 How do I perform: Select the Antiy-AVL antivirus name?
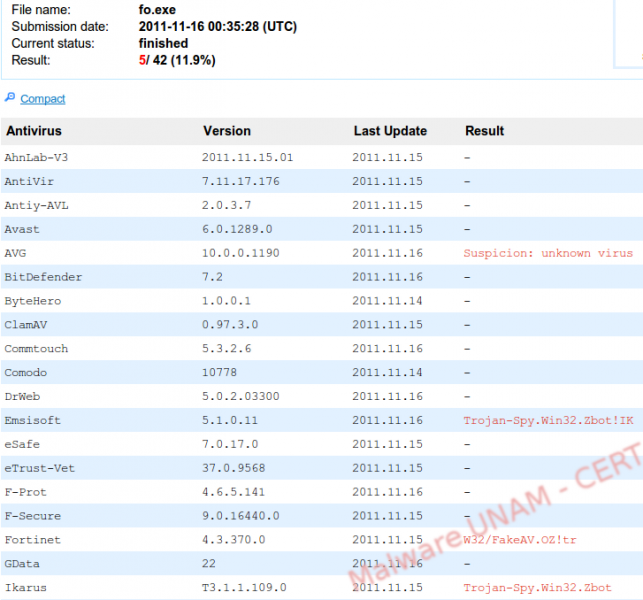pyautogui.click(x=36, y=205)
